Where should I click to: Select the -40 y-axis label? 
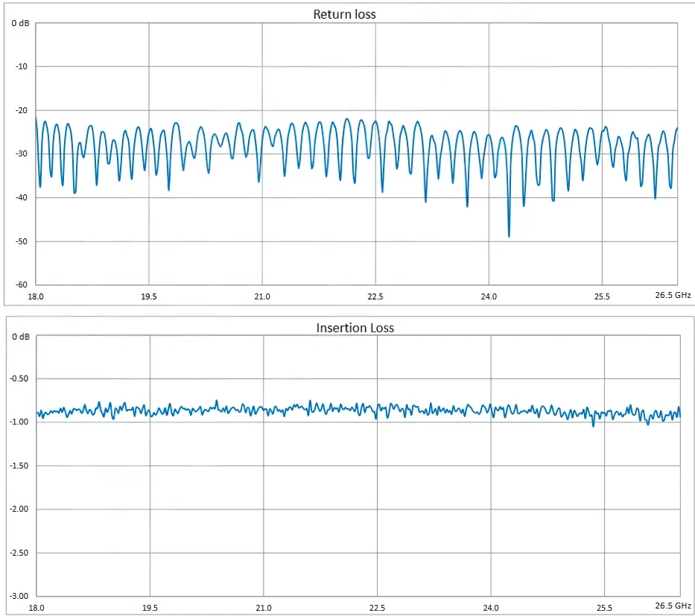pyautogui.click(x=21, y=197)
